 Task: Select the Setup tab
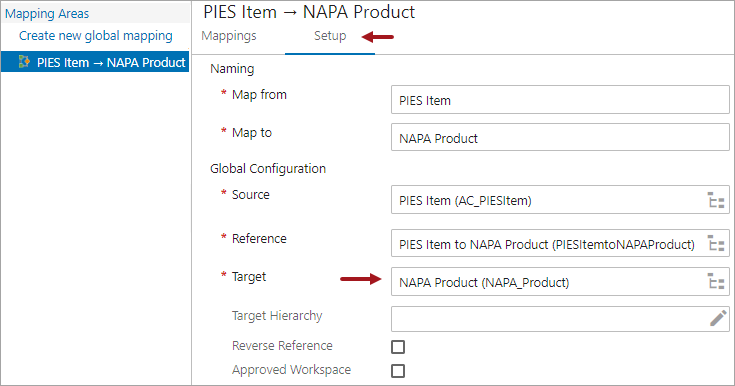click(x=330, y=36)
